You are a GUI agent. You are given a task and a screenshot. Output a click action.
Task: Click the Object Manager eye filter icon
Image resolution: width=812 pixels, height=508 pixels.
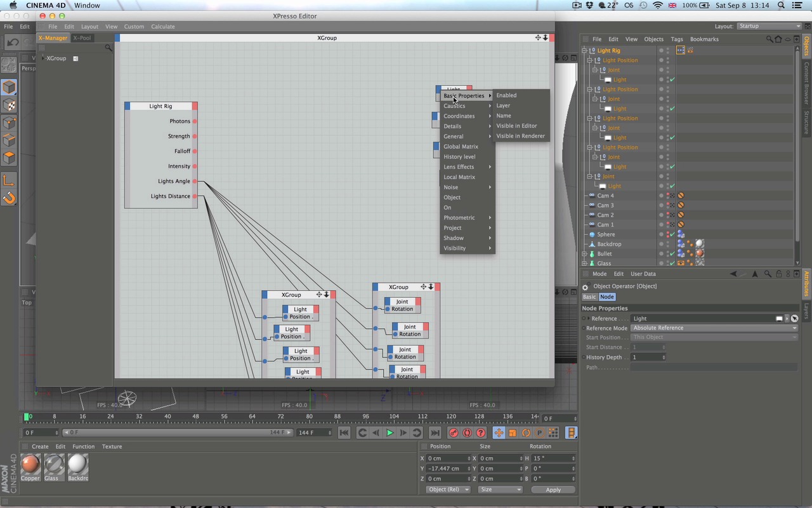coord(788,39)
